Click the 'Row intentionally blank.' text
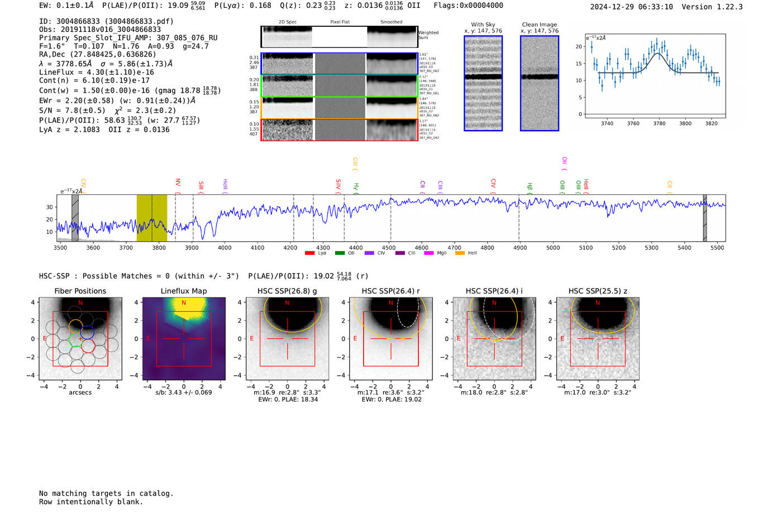This screenshot has width=782, height=532. click(91, 502)
